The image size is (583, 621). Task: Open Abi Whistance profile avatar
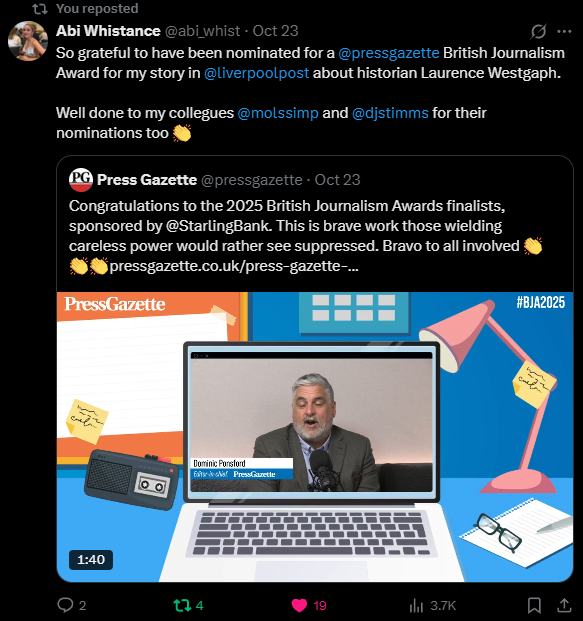click(28, 41)
